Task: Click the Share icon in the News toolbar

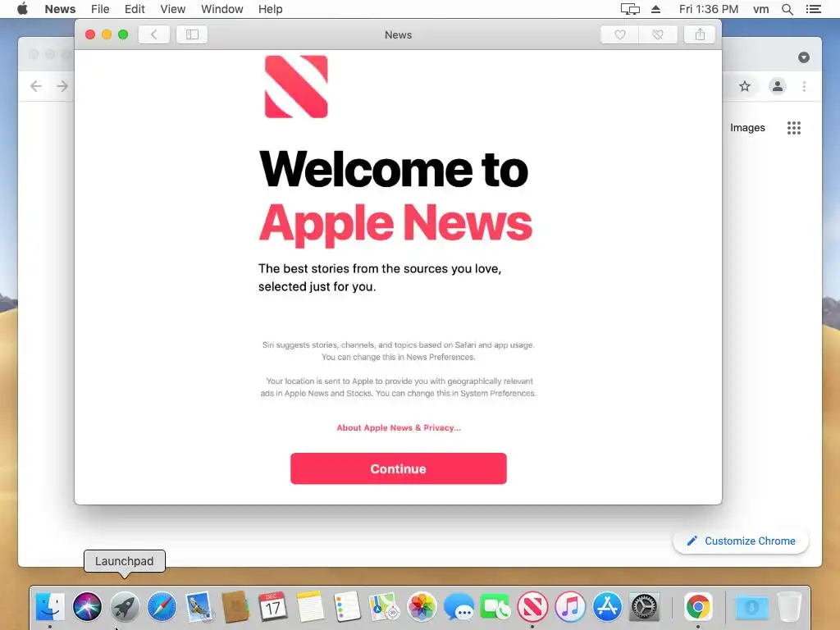Action: pos(700,34)
